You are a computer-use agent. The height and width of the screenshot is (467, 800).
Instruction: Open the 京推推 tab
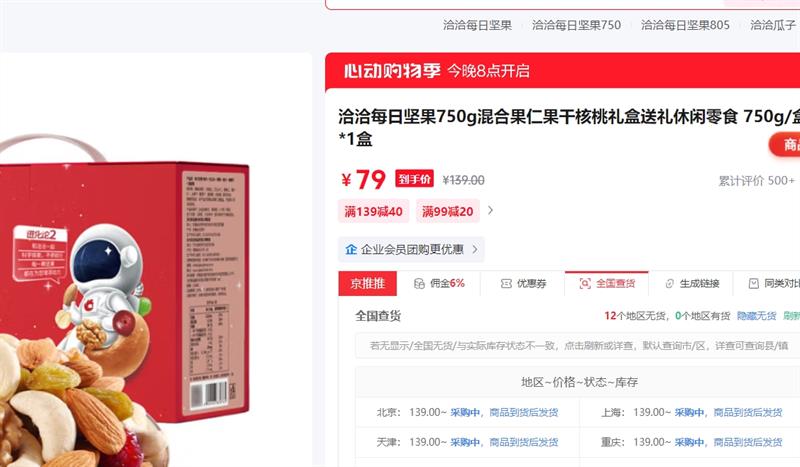[x=367, y=284]
